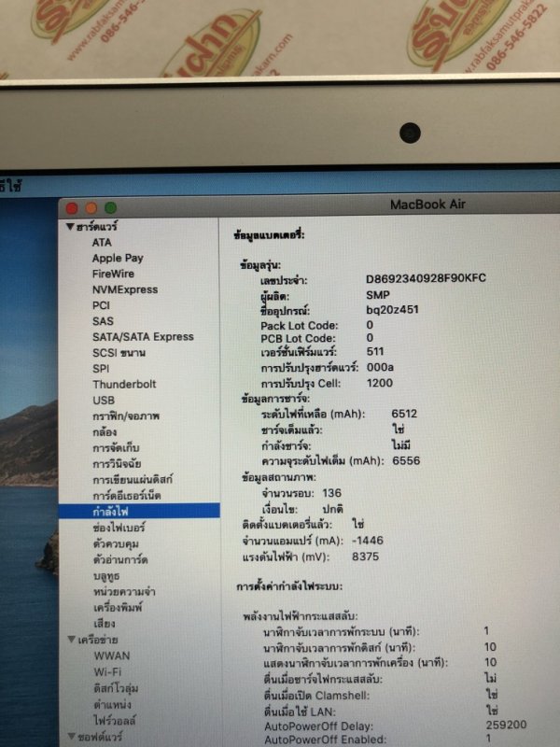Screen dimensions: 560x747
Task: Select SAS in the sidebar
Action: [103, 321]
